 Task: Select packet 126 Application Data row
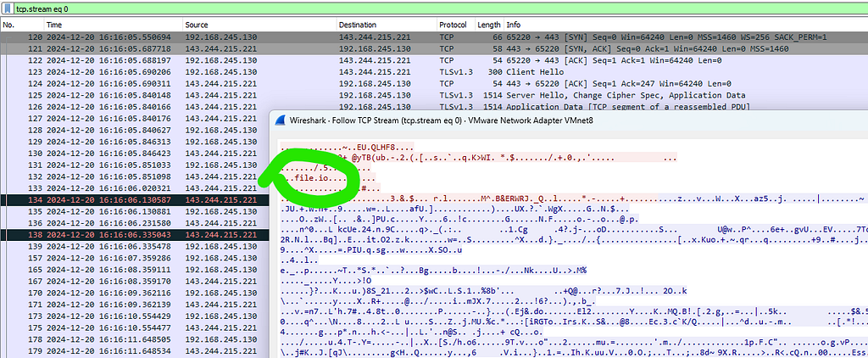(434, 107)
